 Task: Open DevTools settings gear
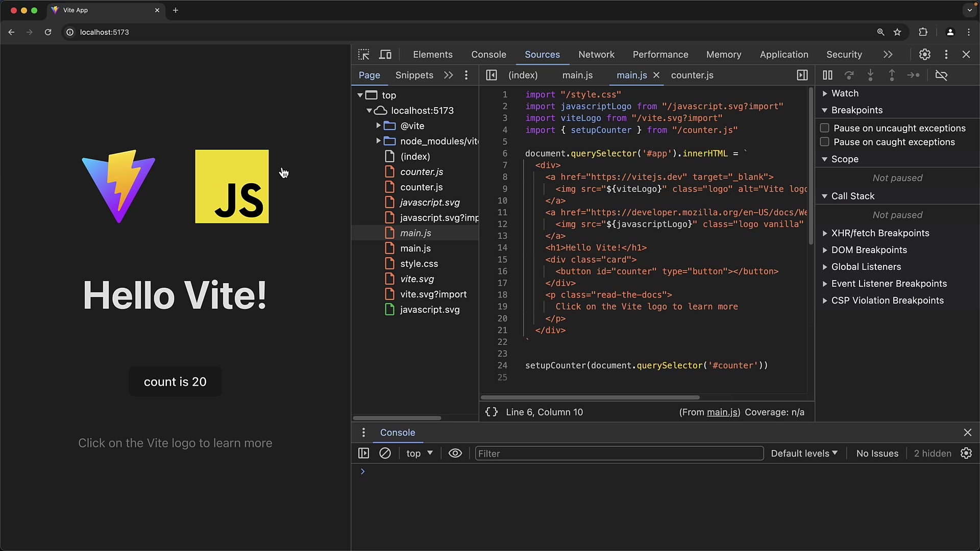point(925,55)
